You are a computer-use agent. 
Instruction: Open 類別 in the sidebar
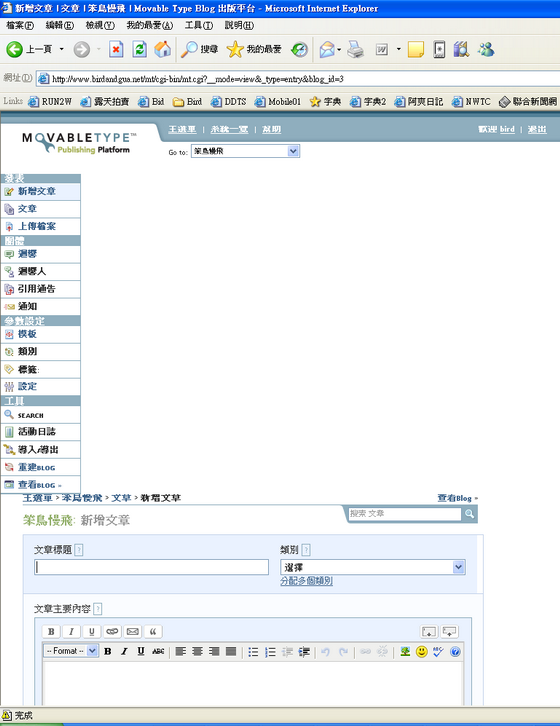[40, 351]
